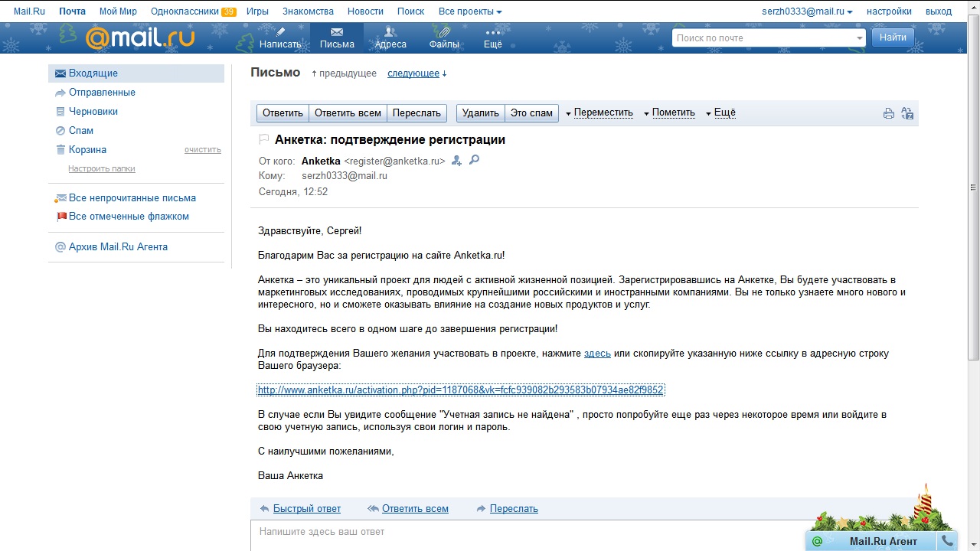Open Настроить папки link
980x551 pixels.
pyautogui.click(x=102, y=168)
